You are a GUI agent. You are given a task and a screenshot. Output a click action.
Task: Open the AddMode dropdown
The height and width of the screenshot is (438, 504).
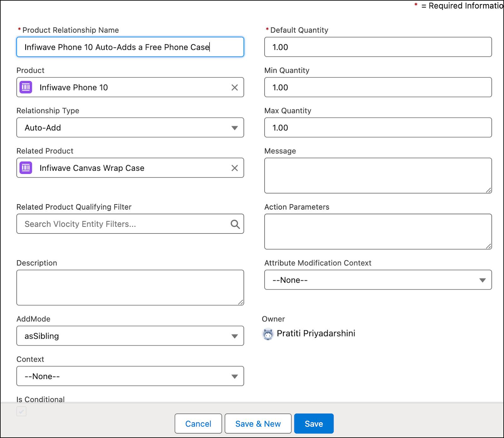tap(130, 336)
